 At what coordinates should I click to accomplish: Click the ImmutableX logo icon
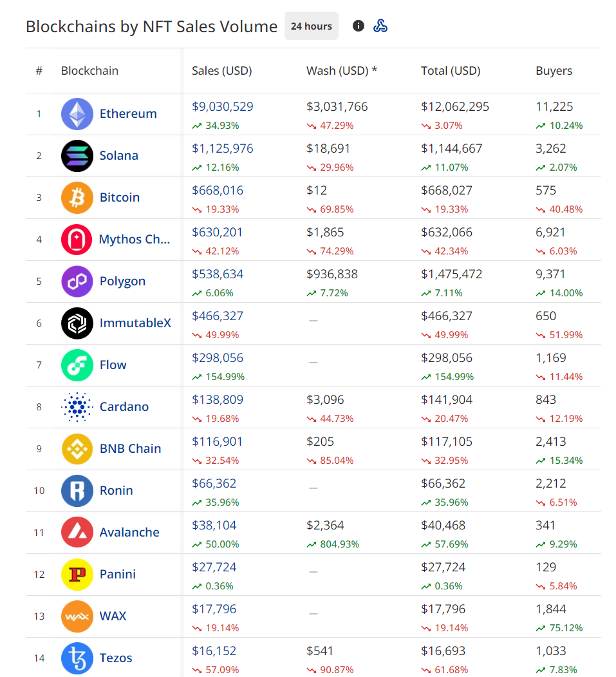tap(77, 323)
